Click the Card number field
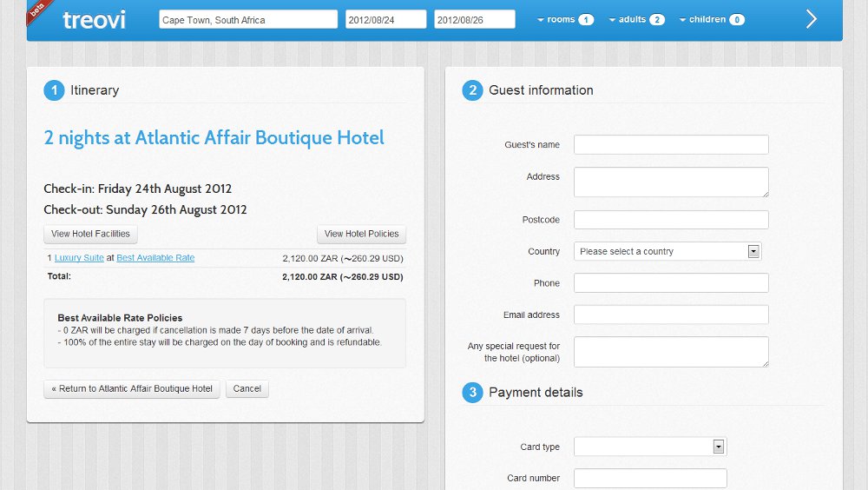The image size is (868, 490). 650,478
